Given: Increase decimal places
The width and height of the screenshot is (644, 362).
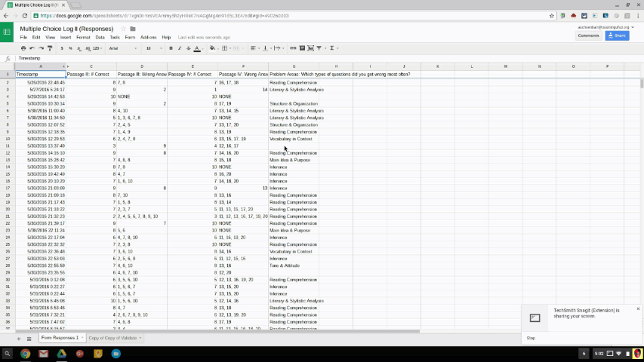Looking at the screenshot, I should tap(88, 48).
